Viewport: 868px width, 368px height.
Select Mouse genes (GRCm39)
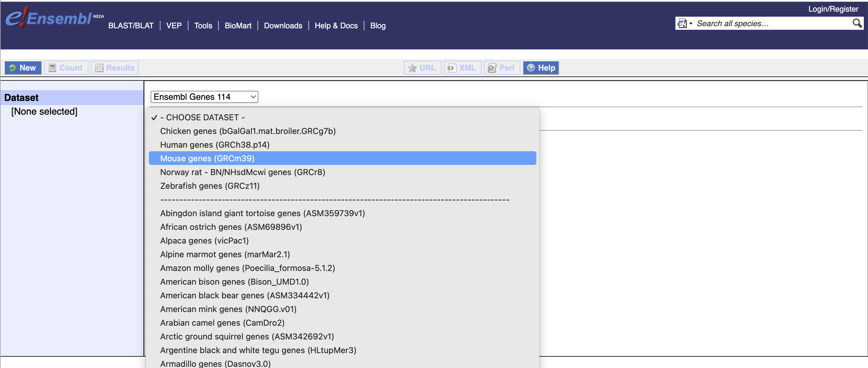[342, 158]
